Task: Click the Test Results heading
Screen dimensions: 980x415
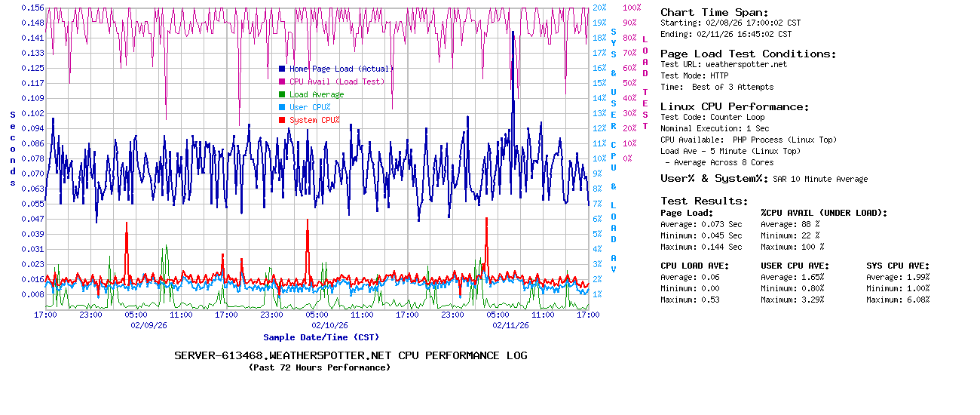Action: pyautogui.click(x=704, y=201)
